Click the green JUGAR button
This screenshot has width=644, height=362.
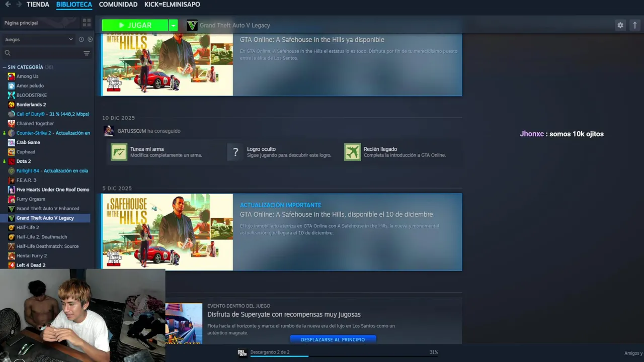pyautogui.click(x=135, y=25)
